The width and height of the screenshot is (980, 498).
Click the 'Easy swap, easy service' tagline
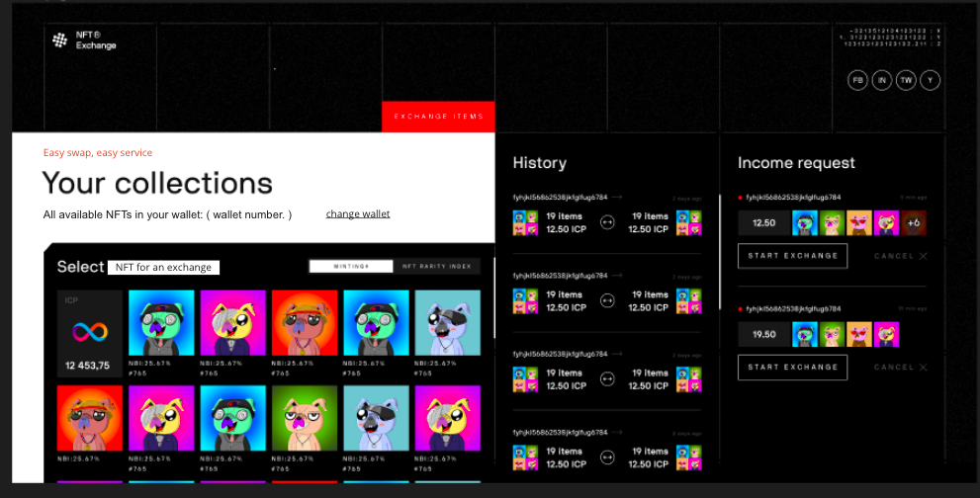[x=98, y=152]
